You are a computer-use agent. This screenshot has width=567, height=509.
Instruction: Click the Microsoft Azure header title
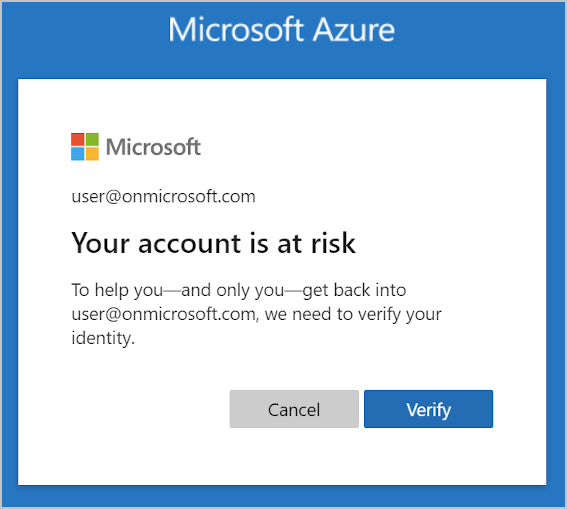click(x=281, y=30)
